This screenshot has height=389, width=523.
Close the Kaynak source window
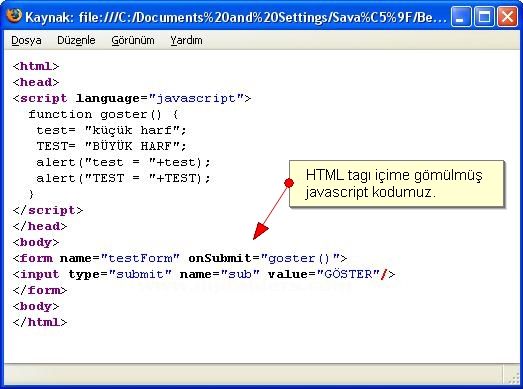pos(507,16)
